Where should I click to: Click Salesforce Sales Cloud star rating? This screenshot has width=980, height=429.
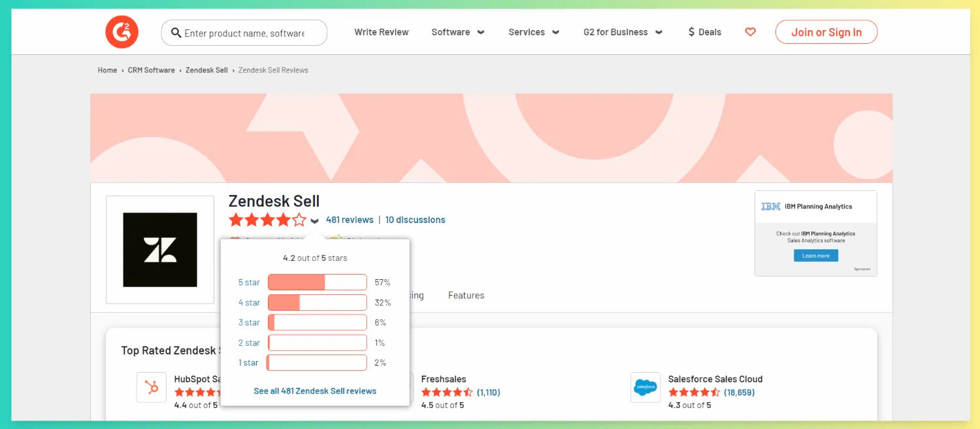[x=694, y=392]
